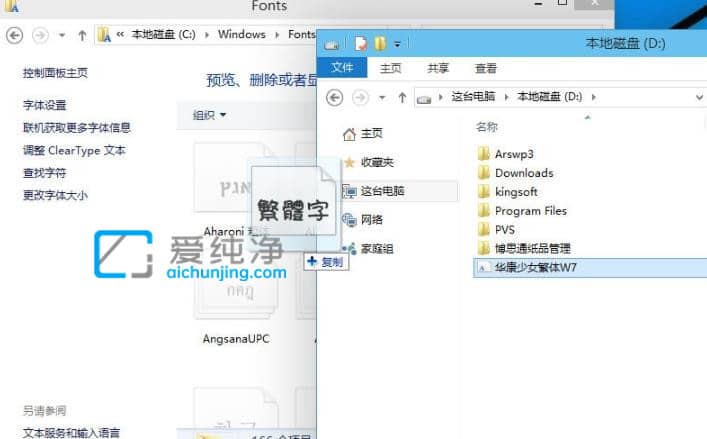The height and width of the screenshot is (439, 707).
Task: Go up one level in D: window
Action: coord(402,98)
